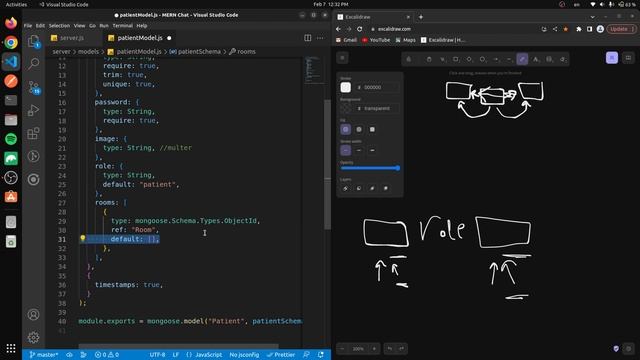
Task: Open the Excalidraw stroke color swatch
Action: (345, 87)
